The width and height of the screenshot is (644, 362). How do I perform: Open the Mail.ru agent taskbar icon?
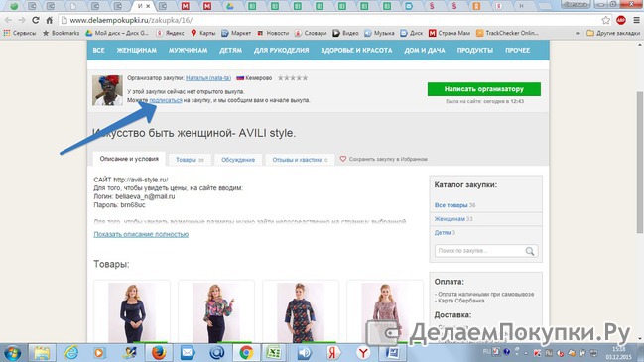click(x=217, y=353)
